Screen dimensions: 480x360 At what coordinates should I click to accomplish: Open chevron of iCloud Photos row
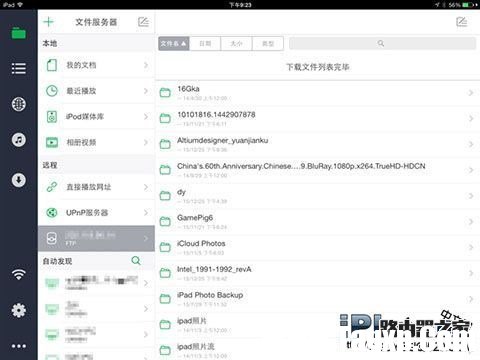click(x=471, y=247)
